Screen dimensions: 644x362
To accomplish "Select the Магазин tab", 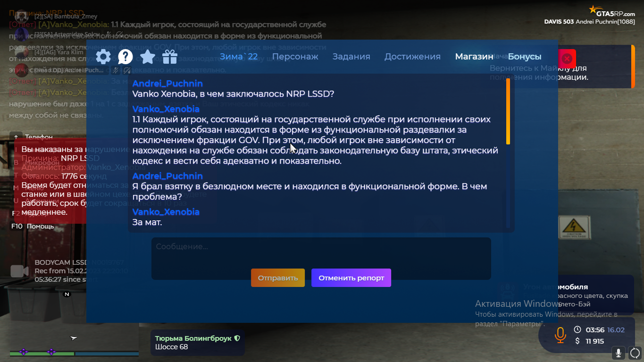I will (474, 57).
